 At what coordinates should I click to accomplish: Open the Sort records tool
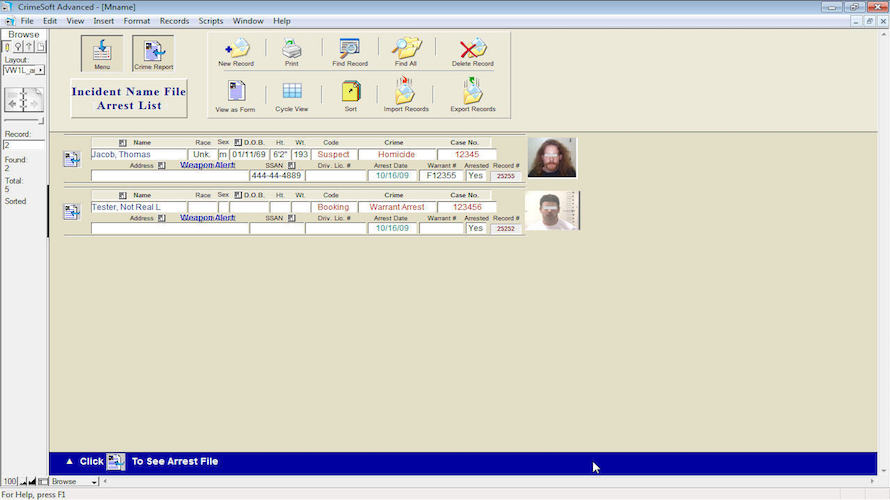350,94
